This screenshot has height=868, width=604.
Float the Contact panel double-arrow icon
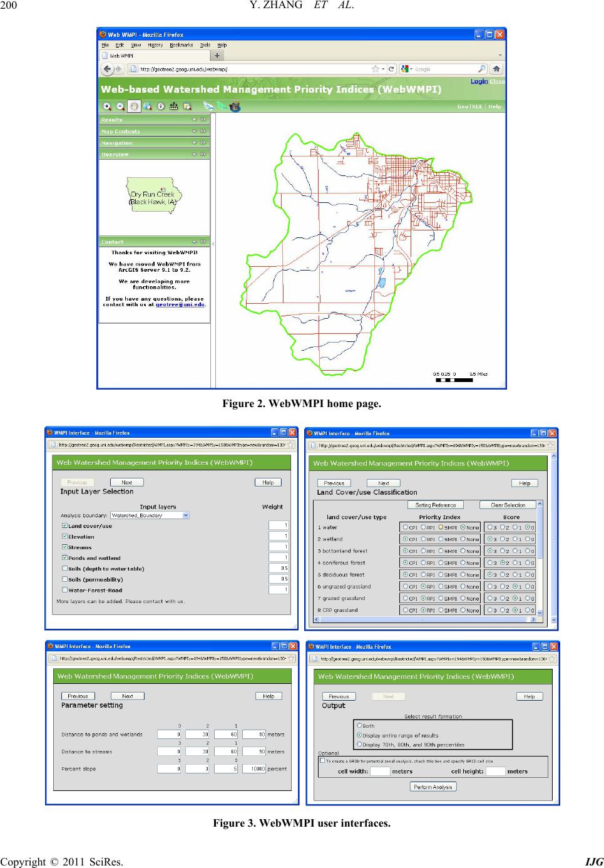[x=203, y=242]
